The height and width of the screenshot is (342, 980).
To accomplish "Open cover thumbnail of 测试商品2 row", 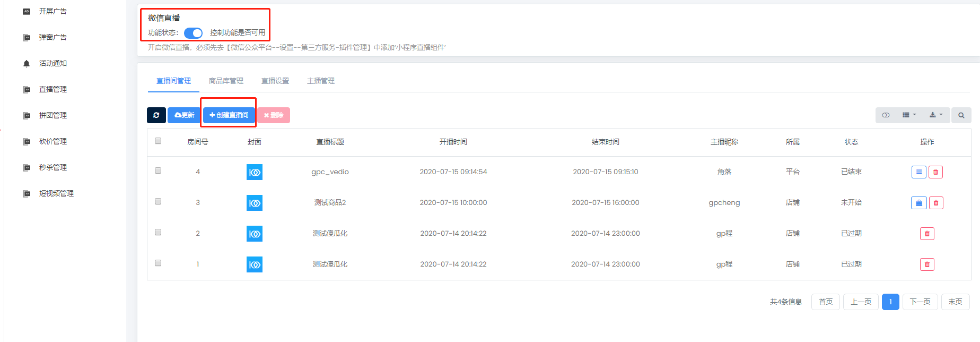I will point(255,203).
